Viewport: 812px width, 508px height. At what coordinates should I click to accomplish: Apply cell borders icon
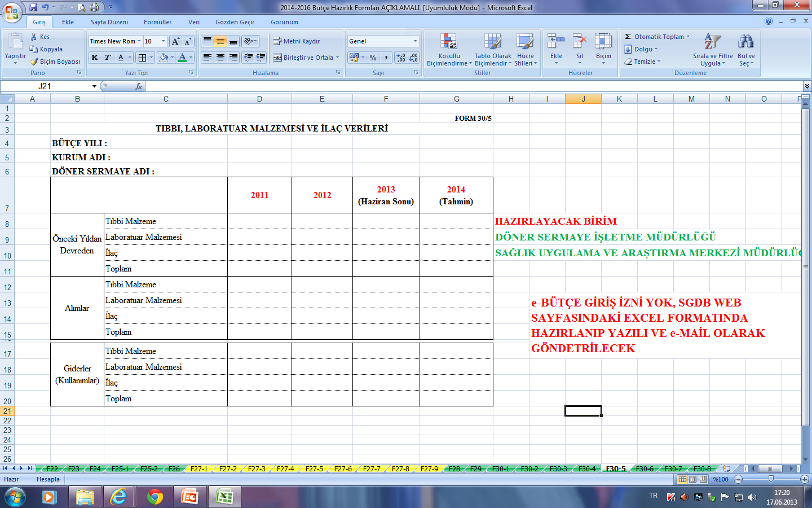[143, 58]
